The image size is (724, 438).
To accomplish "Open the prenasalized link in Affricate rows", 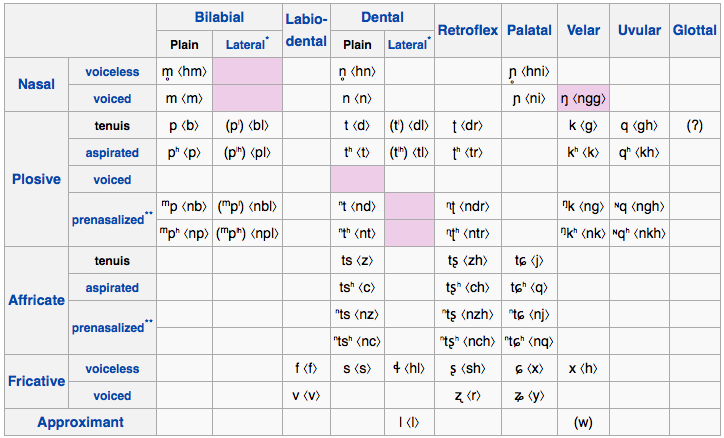I will (108, 328).
